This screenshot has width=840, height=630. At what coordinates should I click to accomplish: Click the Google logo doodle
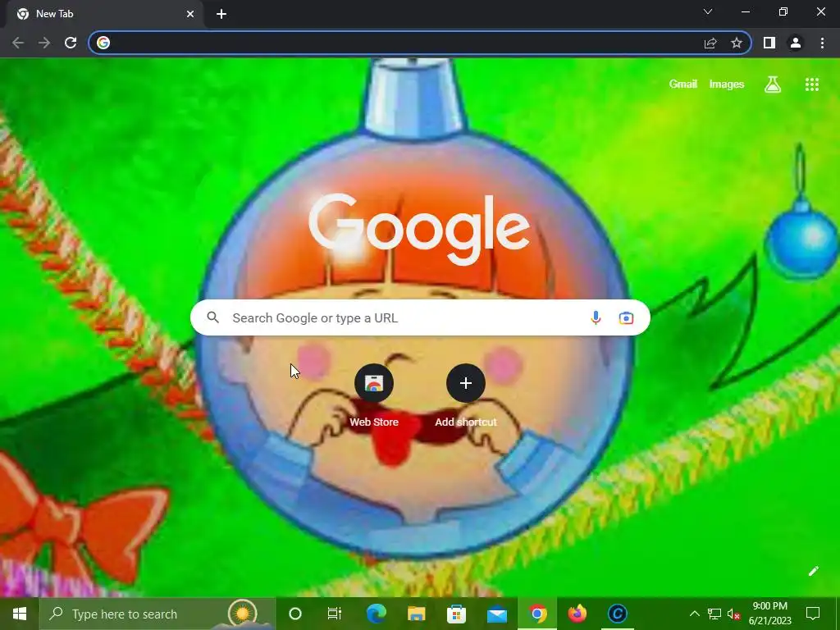coord(419,228)
